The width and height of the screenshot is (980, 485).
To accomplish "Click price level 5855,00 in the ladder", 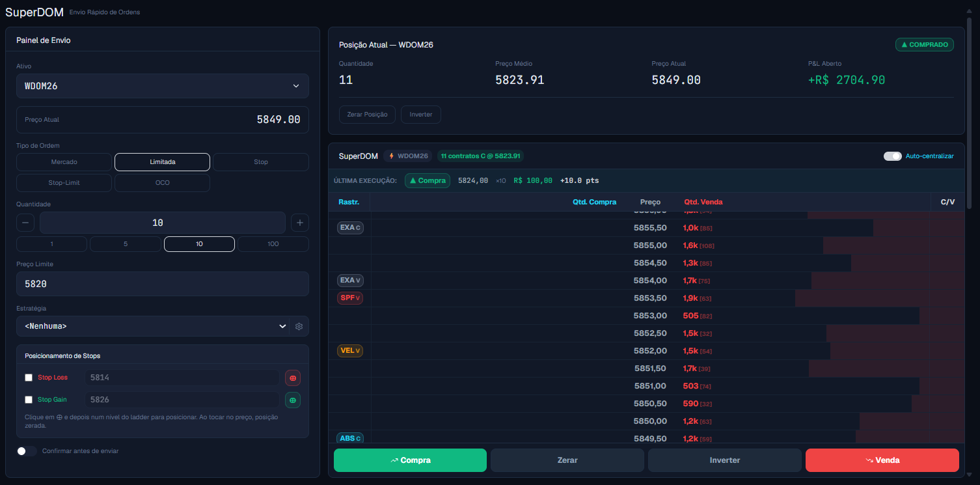I will (x=650, y=245).
